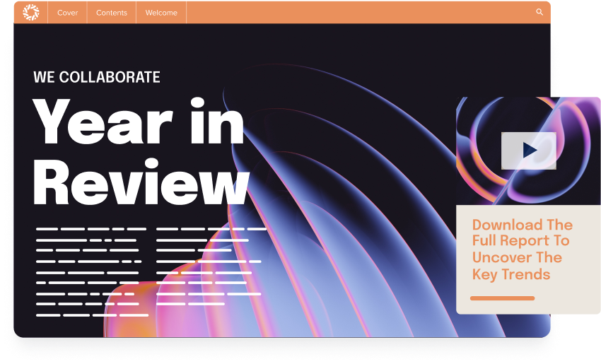This screenshot has width=601, height=364.
Task: Click the starburst logo in the navigation bar
Action: (30, 12)
